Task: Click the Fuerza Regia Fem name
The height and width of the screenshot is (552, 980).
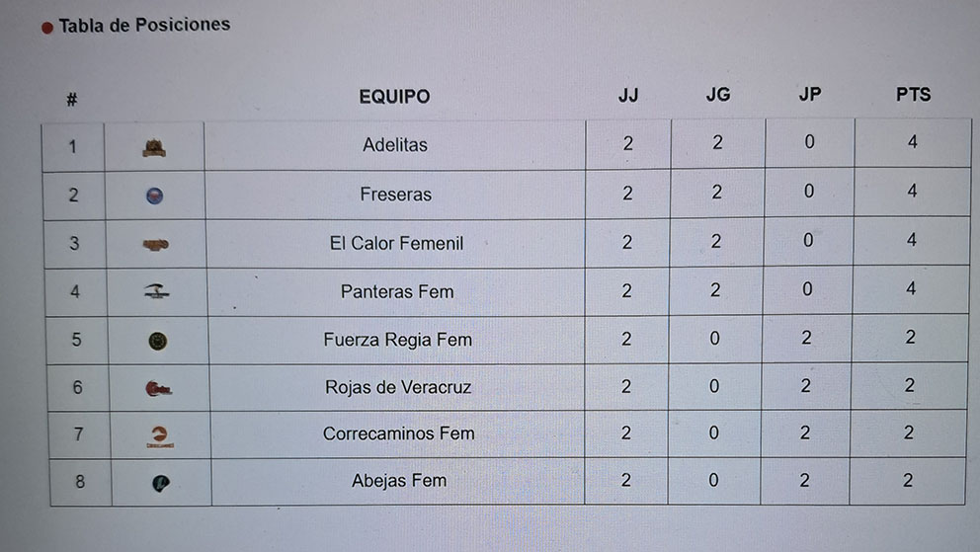Action: point(397,340)
